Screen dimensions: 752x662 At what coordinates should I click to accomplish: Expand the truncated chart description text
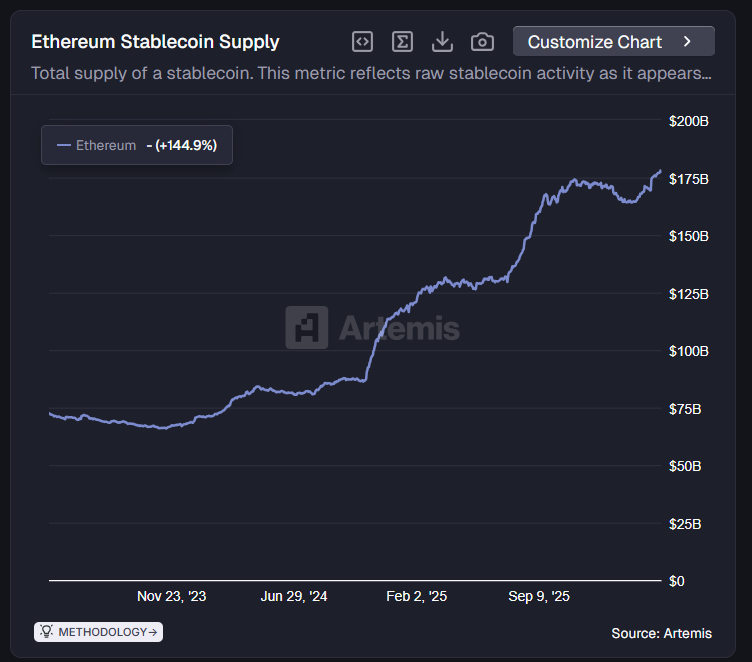[x=371, y=73]
